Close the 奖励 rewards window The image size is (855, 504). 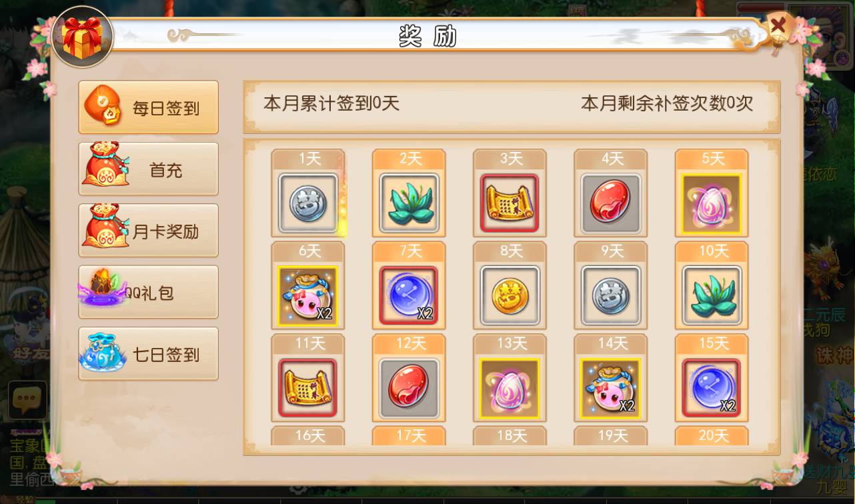pyautogui.click(x=778, y=28)
